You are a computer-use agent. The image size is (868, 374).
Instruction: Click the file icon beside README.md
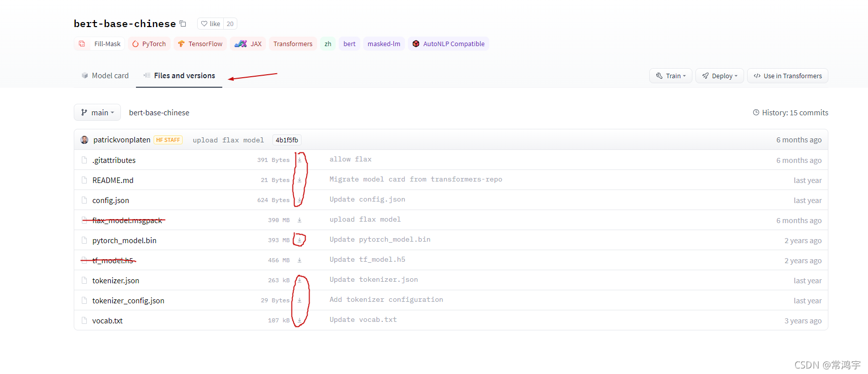tap(84, 180)
